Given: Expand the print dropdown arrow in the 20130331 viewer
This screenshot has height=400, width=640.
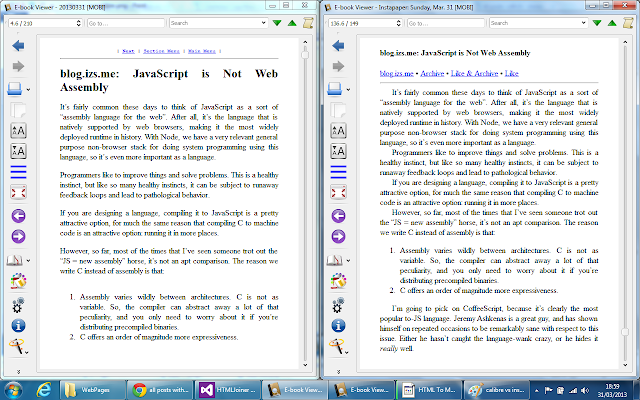Looking at the screenshot, I should pos(27,352).
